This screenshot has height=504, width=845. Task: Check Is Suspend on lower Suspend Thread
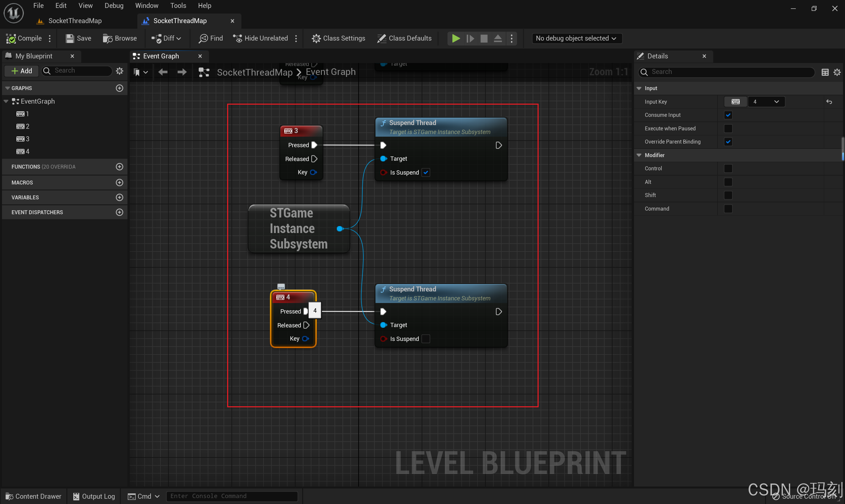click(x=425, y=339)
